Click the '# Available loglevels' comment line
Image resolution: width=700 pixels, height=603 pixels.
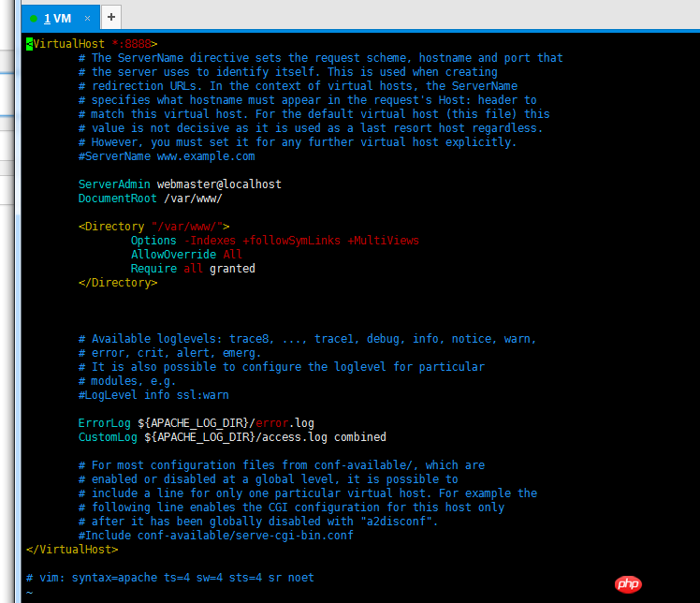pos(307,339)
